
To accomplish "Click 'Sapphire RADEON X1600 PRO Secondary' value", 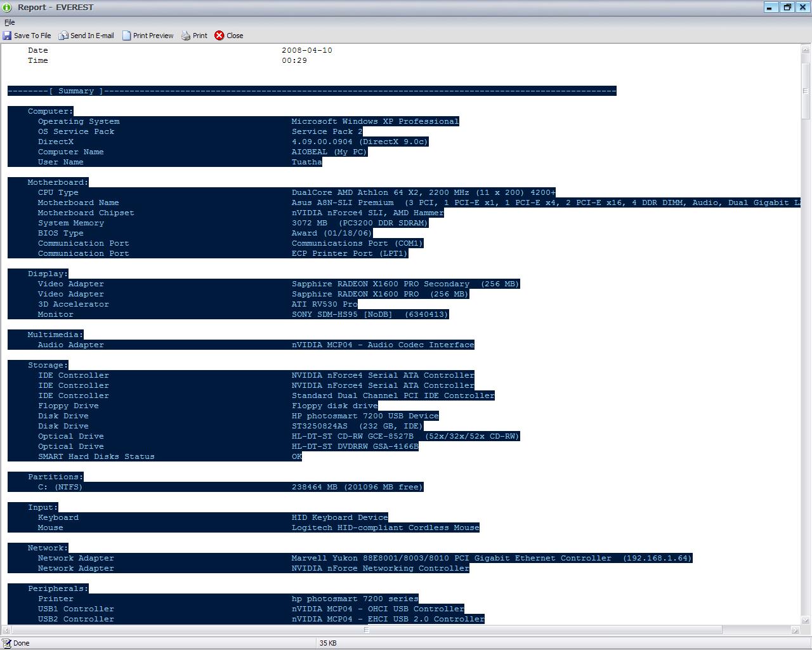I will pyautogui.click(x=405, y=284).
